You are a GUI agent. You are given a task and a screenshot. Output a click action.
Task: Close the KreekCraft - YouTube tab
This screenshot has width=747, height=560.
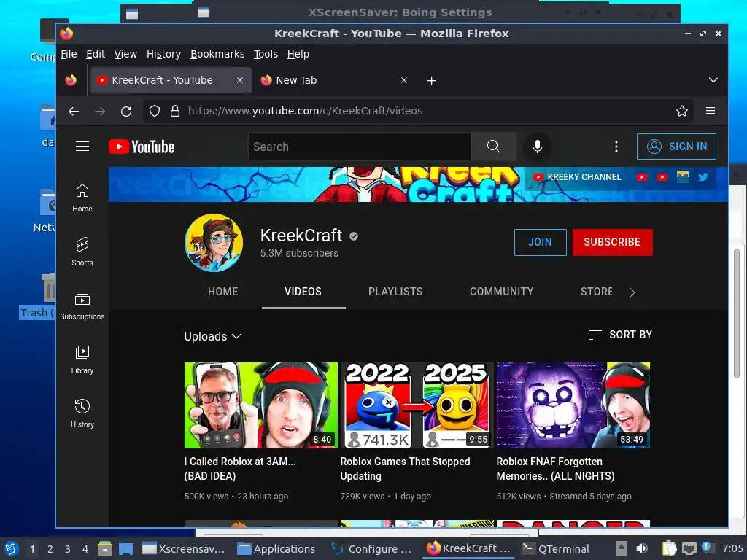[x=240, y=80]
